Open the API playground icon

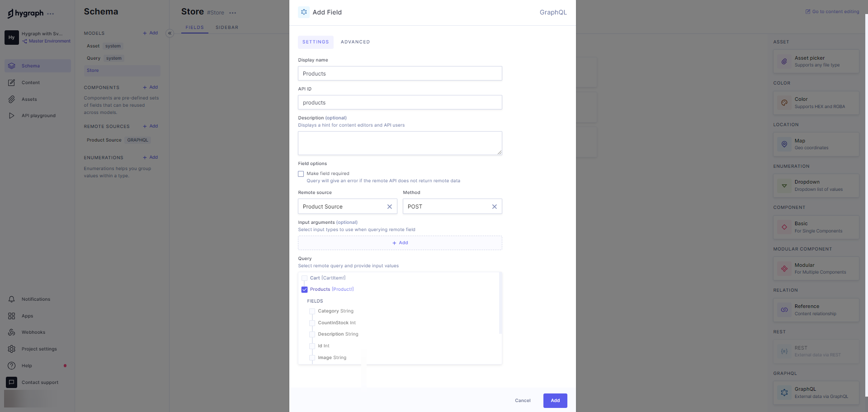[x=12, y=116]
